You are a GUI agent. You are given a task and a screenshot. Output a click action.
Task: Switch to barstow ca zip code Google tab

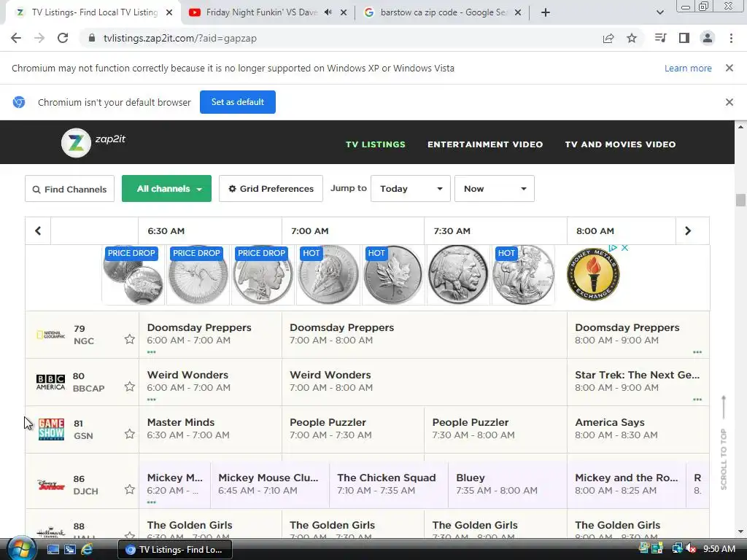pyautogui.click(x=443, y=12)
